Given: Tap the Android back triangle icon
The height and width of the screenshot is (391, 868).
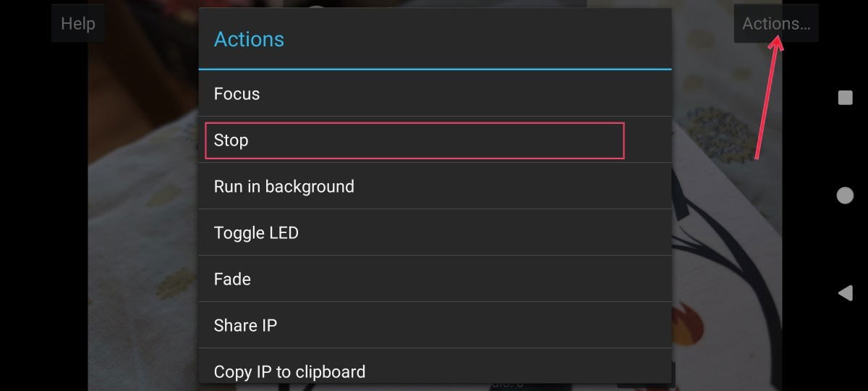Looking at the screenshot, I should 845,293.
